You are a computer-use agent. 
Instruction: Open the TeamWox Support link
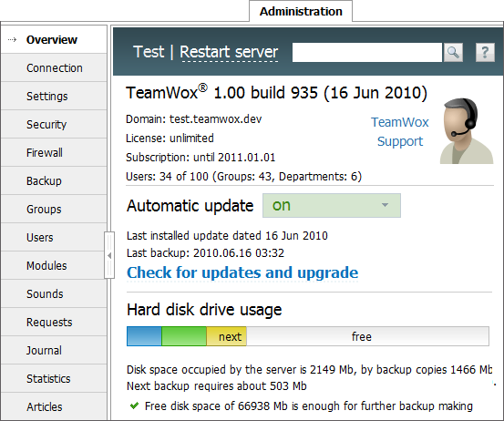click(x=400, y=132)
